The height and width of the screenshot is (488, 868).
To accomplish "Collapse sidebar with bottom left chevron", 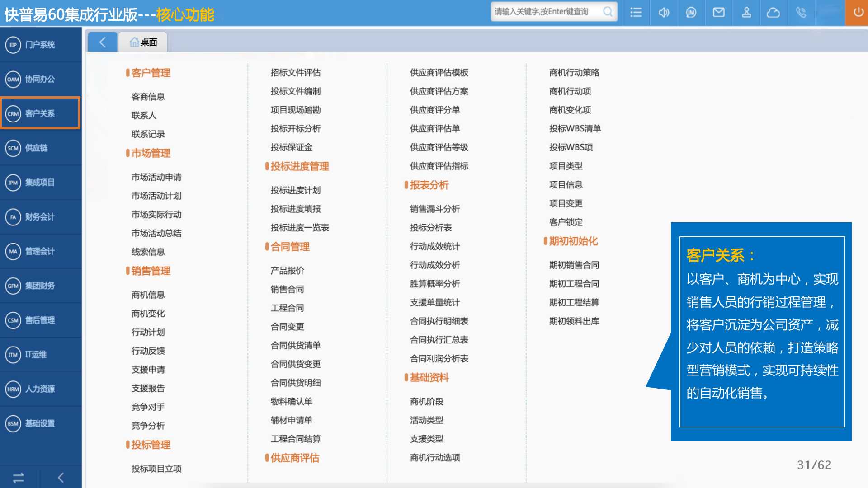I will click(x=61, y=478).
